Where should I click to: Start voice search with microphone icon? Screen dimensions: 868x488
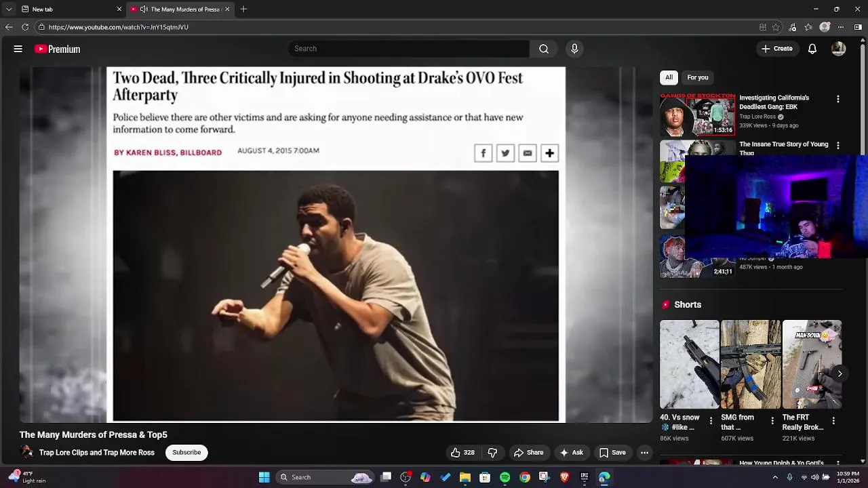574,49
